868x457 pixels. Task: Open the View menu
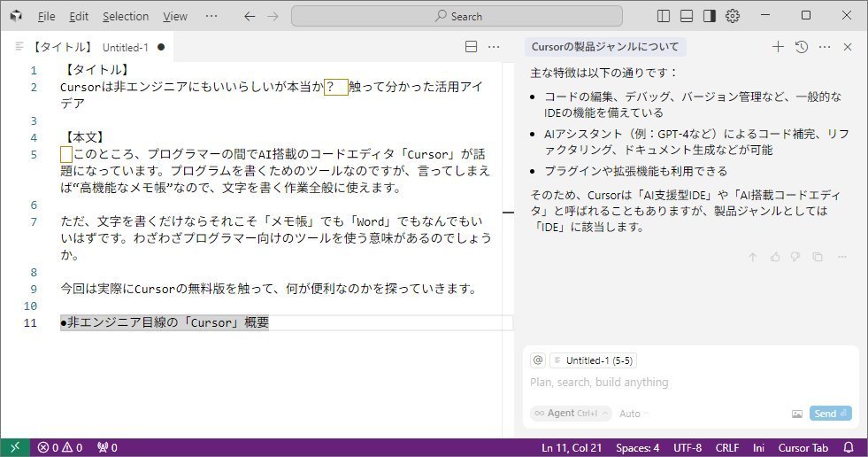point(175,17)
